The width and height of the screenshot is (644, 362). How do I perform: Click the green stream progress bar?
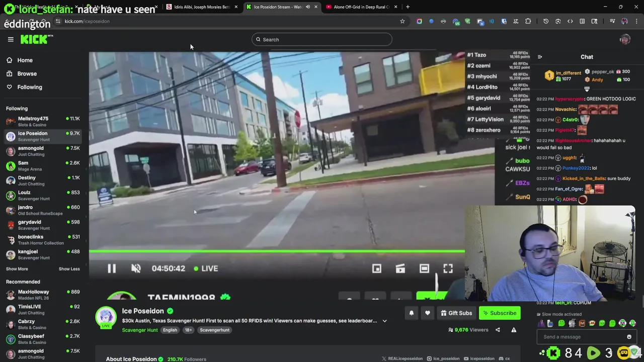277,251
